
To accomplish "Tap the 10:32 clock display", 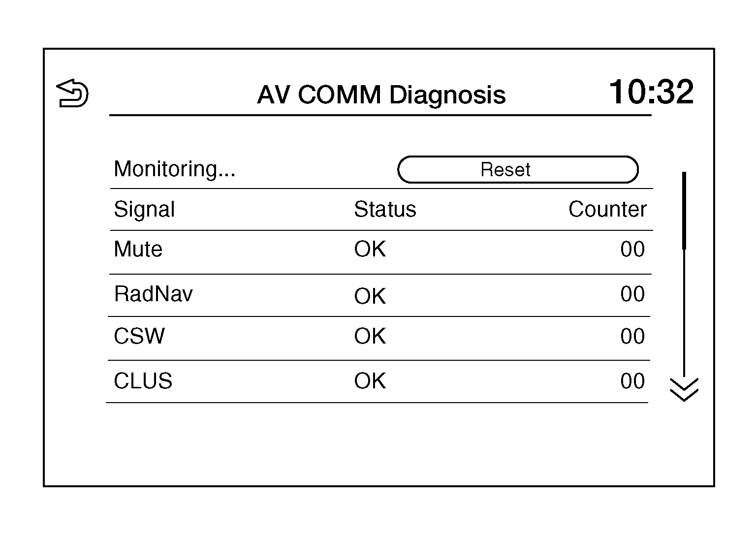I will coord(651,92).
